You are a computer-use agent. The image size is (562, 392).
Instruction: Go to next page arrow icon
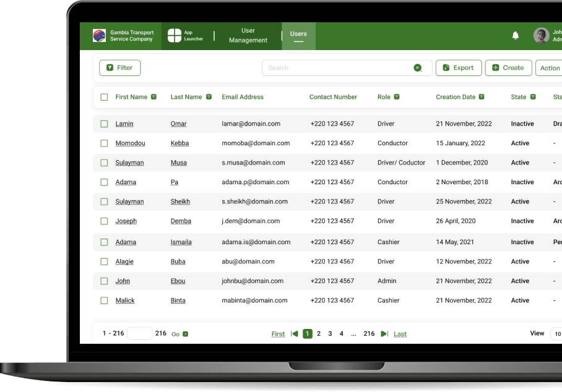tap(384, 334)
